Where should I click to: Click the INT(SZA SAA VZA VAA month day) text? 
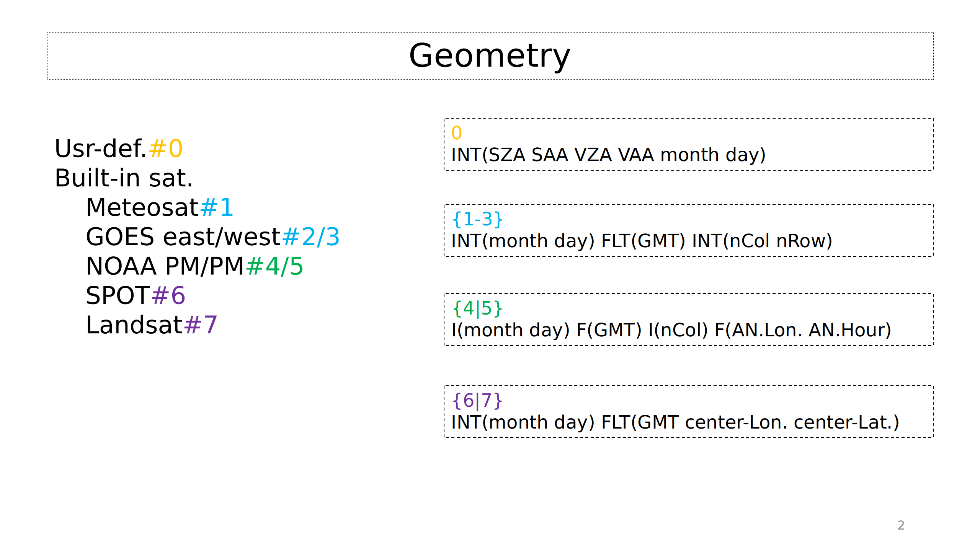coord(608,155)
